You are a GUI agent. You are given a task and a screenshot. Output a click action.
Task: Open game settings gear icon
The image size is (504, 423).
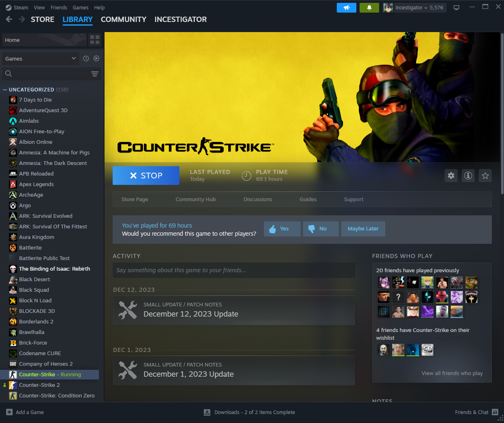(451, 176)
